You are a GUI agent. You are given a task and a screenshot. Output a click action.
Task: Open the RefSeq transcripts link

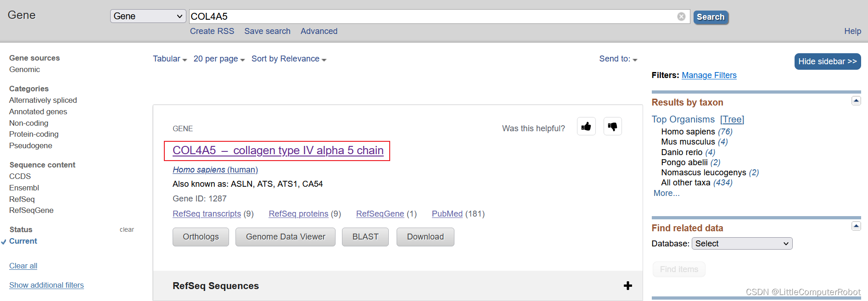tap(207, 214)
